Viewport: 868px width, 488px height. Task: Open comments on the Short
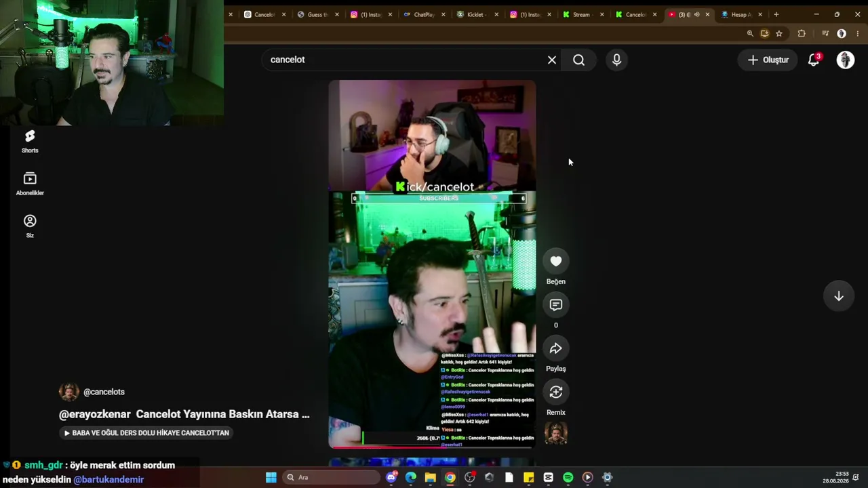click(x=556, y=305)
